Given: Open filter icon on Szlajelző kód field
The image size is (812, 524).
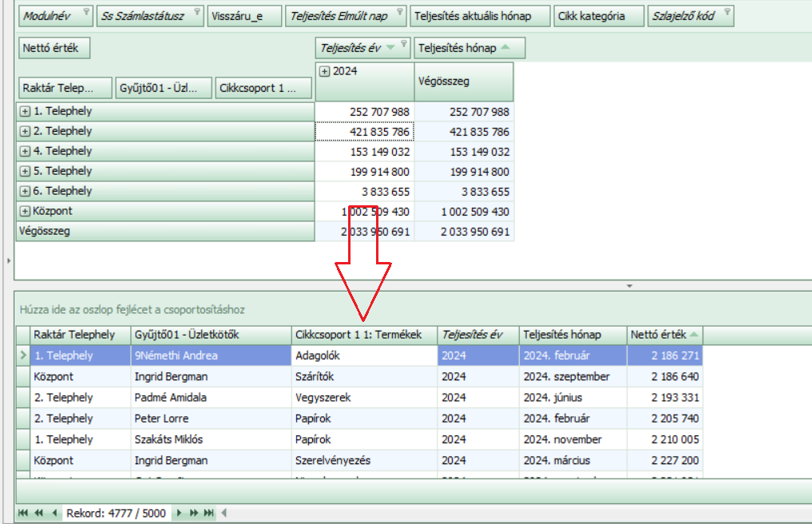Looking at the screenshot, I should pos(727,14).
